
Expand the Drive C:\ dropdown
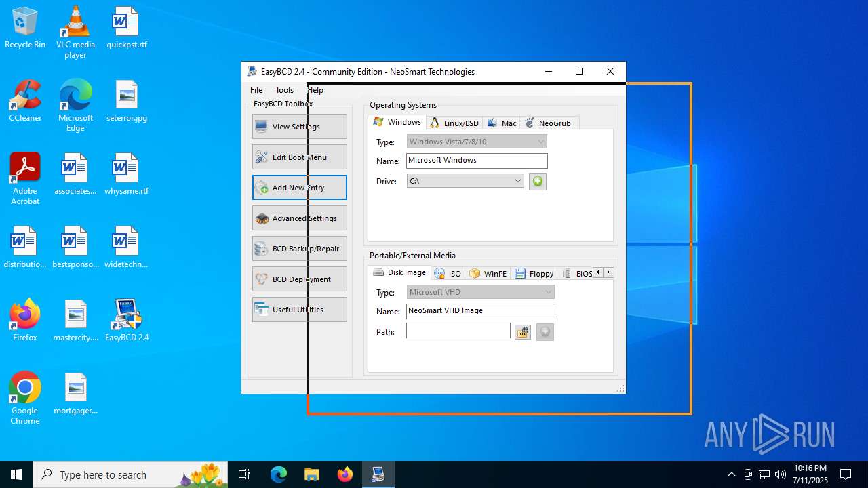(x=465, y=181)
